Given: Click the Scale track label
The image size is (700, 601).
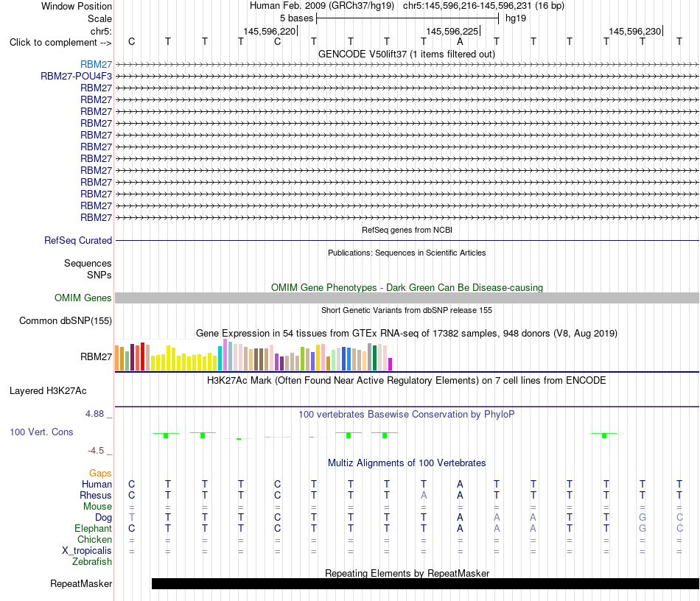Looking at the screenshot, I should (99, 18).
